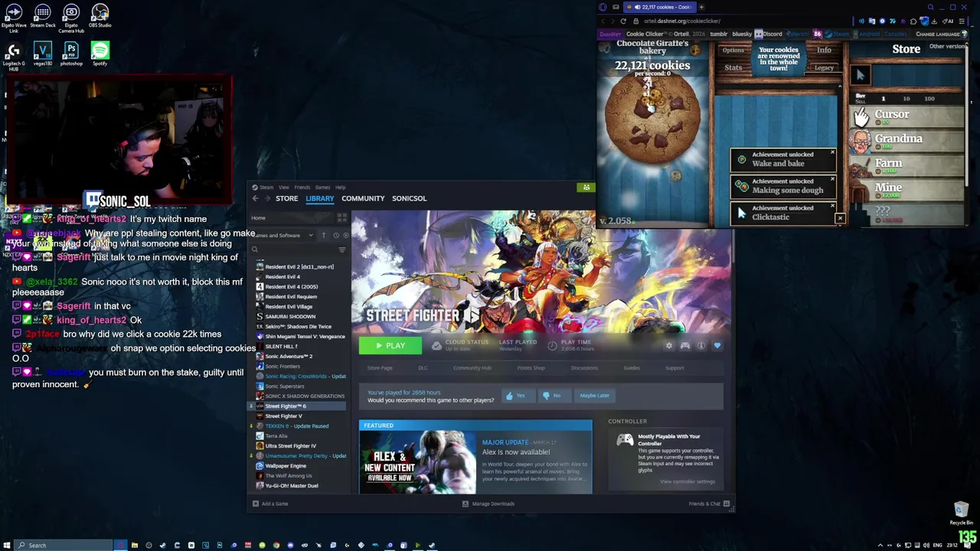
Task: Open advanced filters in Steam library search
Action: 341,249
